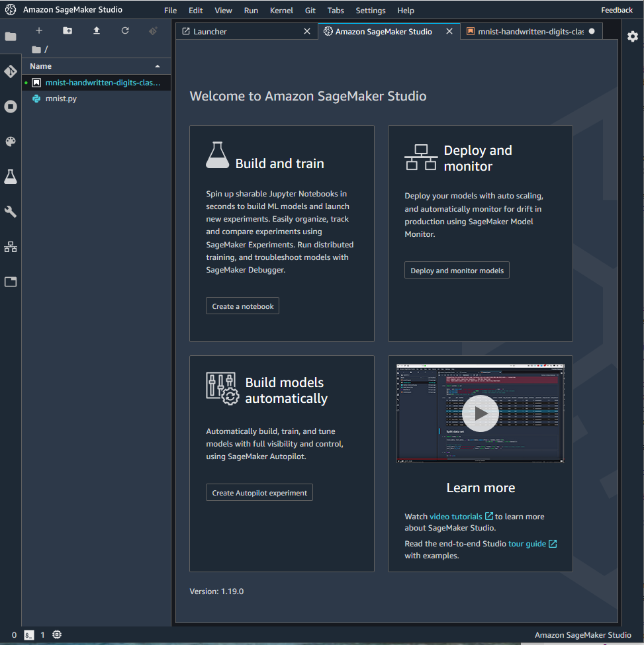644x645 pixels.
Task: Click the root folder breadcrumb icon
Action: point(36,50)
